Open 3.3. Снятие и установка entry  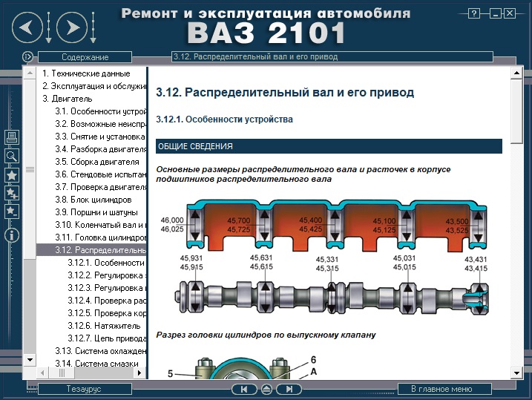(100, 137)
